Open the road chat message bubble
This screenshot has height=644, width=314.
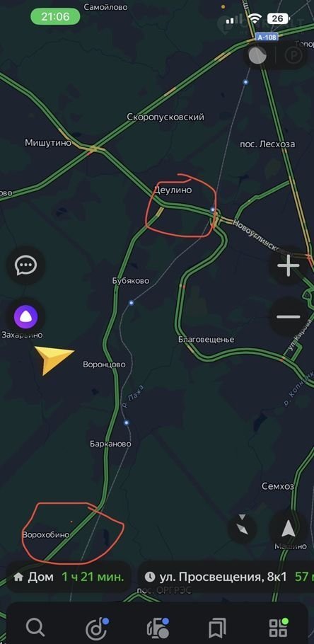pos(26,265)
